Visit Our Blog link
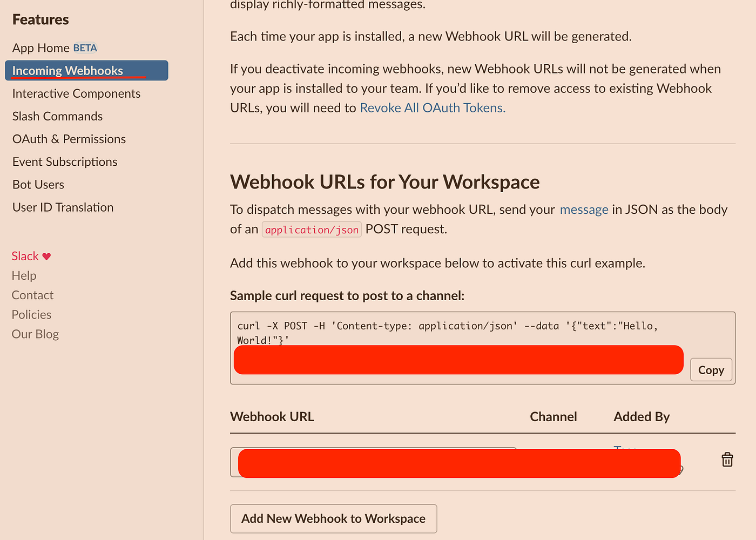Viewport: 756px width, 540px height. click(x=35, y=334)
